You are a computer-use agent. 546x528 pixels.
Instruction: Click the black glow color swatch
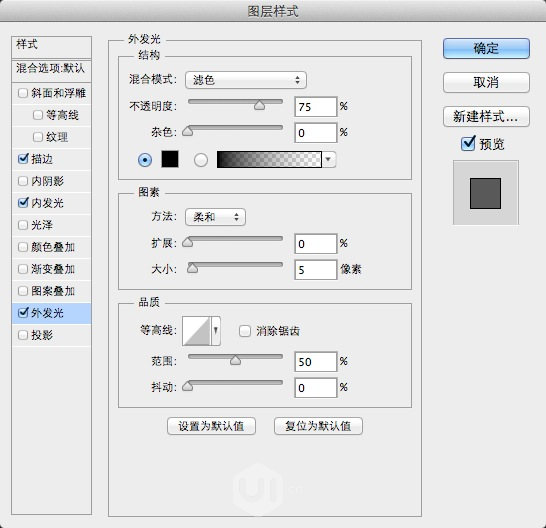(x=170, y=159)
